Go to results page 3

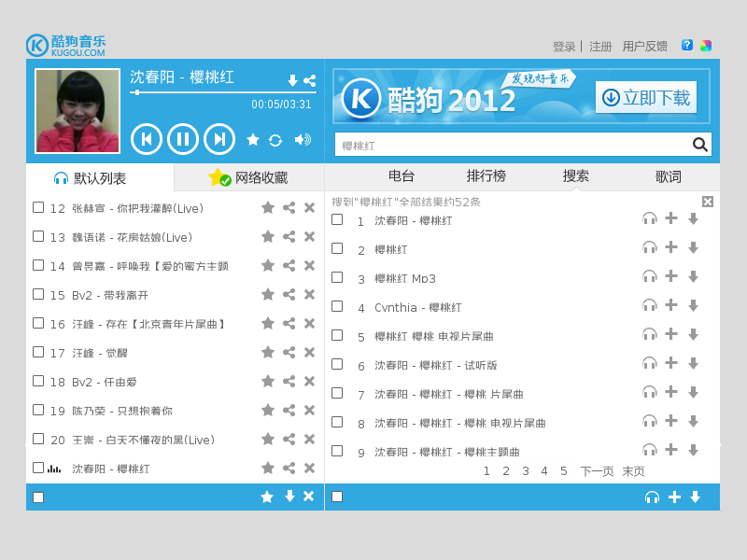[x=526, y=471]
